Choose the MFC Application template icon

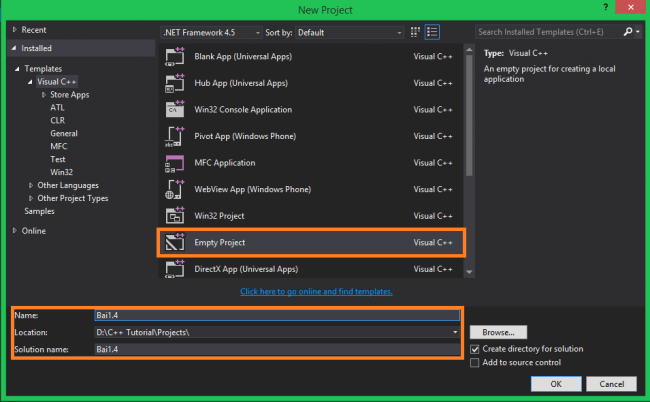(x=175, y=163)
